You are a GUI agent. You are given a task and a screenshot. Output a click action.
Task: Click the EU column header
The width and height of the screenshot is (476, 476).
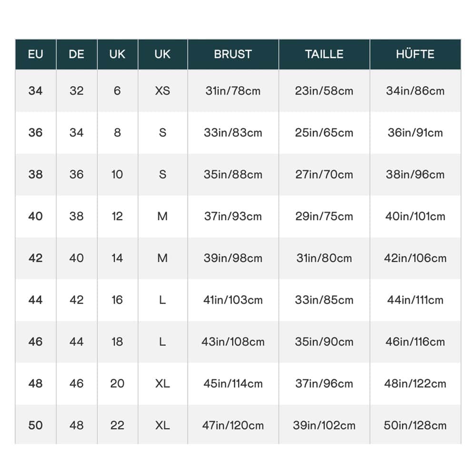tap(36, 54)
